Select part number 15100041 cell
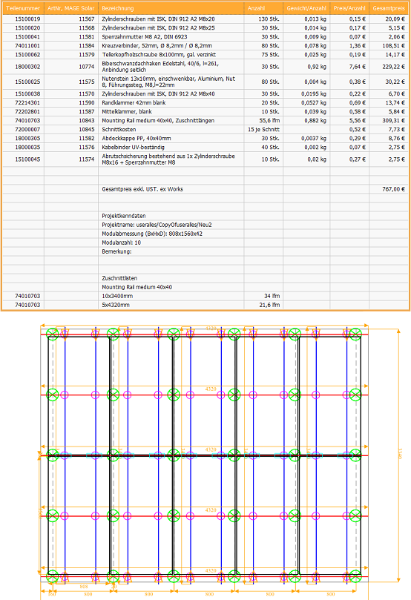The width and height of the screenshot is (411, 600). (x=23, y=37)
